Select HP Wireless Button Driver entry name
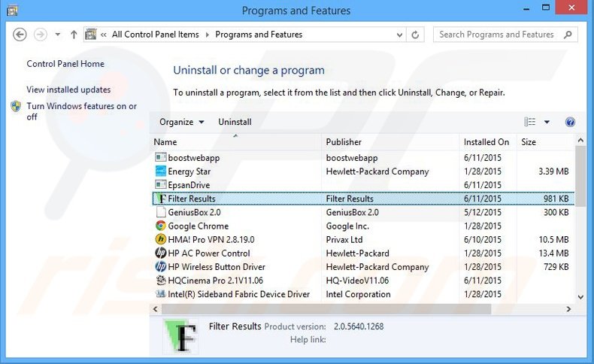This screenshot has width=594, height=364. 217,267
